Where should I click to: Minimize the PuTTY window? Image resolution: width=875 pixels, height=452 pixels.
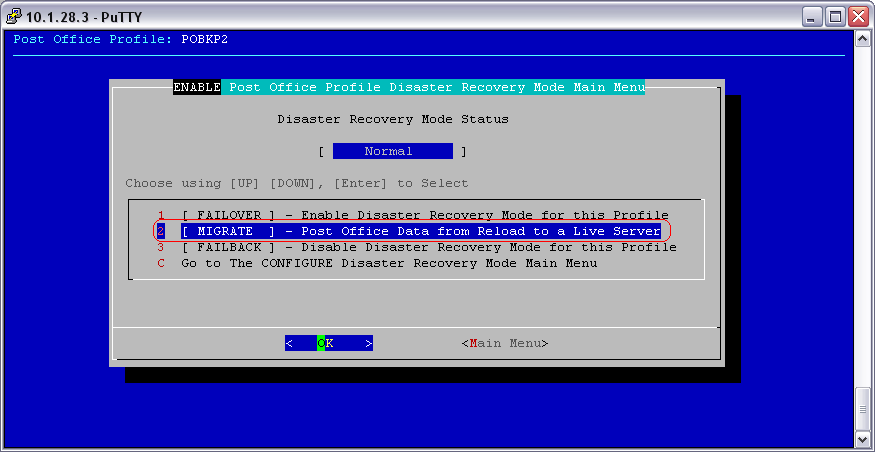812,18
